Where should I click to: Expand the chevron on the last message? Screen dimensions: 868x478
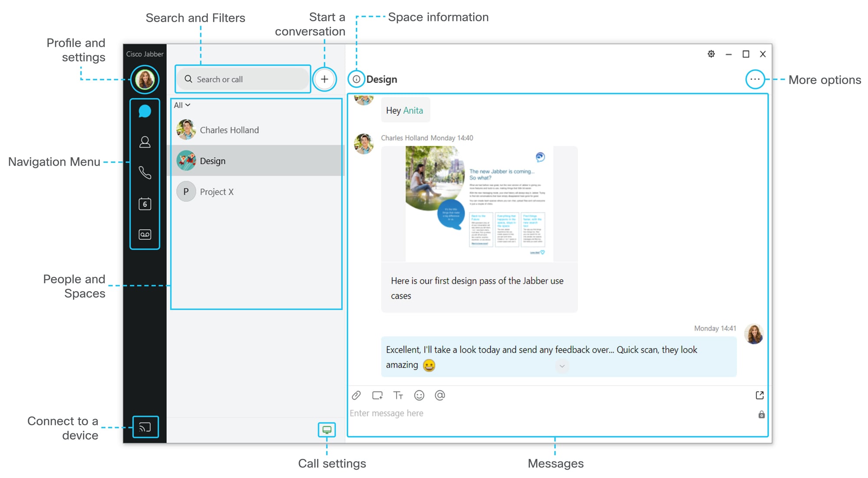coord(562,366)
